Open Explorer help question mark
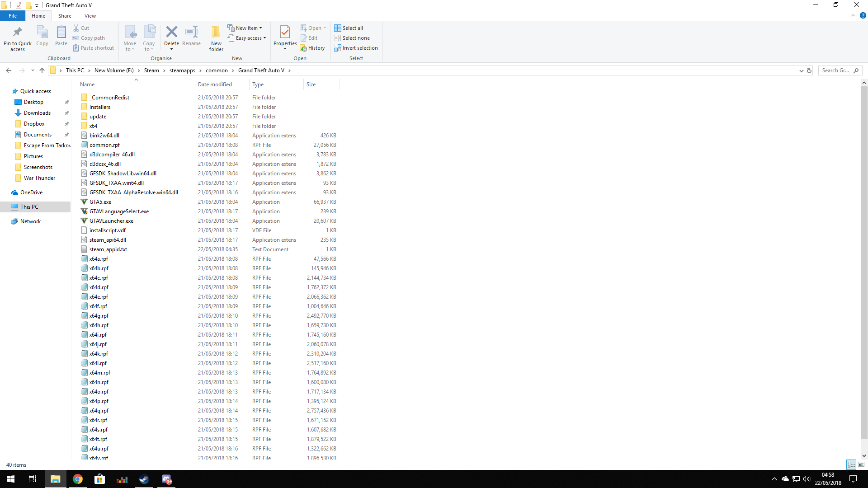The height and width of the screenshot is (488, 868). pos(863,15)
